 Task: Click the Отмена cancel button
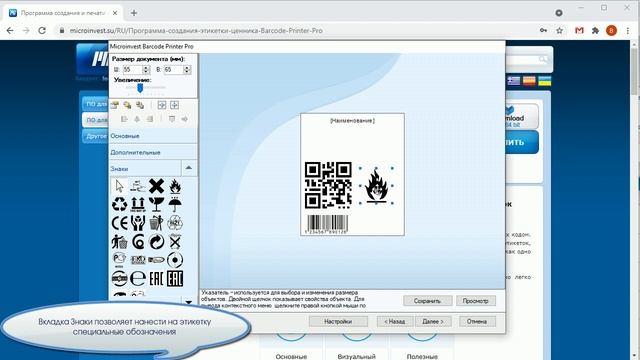477,322
